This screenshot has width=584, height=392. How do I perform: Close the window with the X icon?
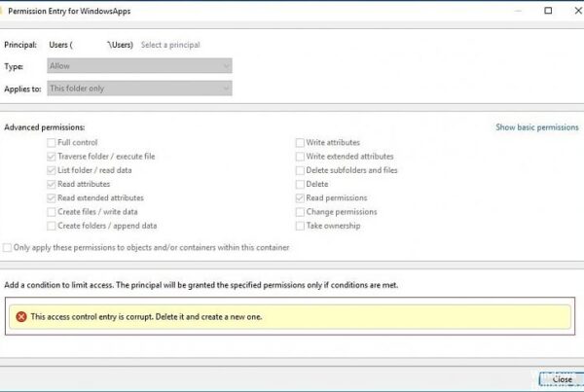[578, 11]
